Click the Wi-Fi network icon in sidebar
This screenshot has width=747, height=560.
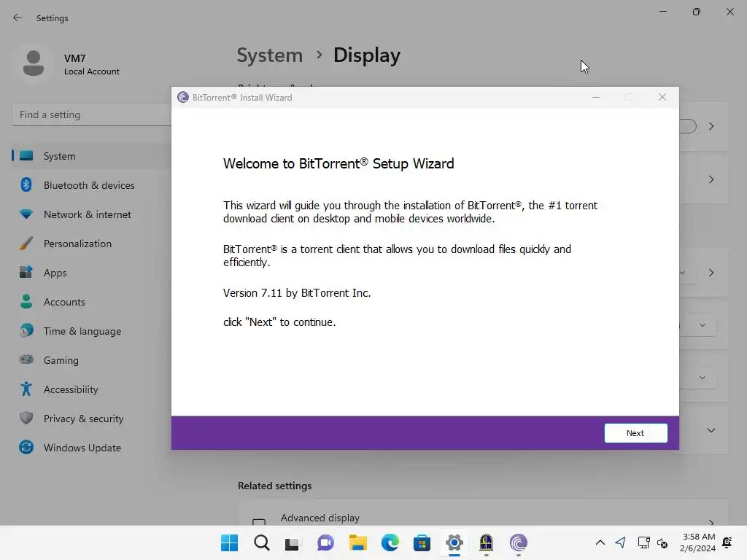pyautogui.click(x=26, y=214)
